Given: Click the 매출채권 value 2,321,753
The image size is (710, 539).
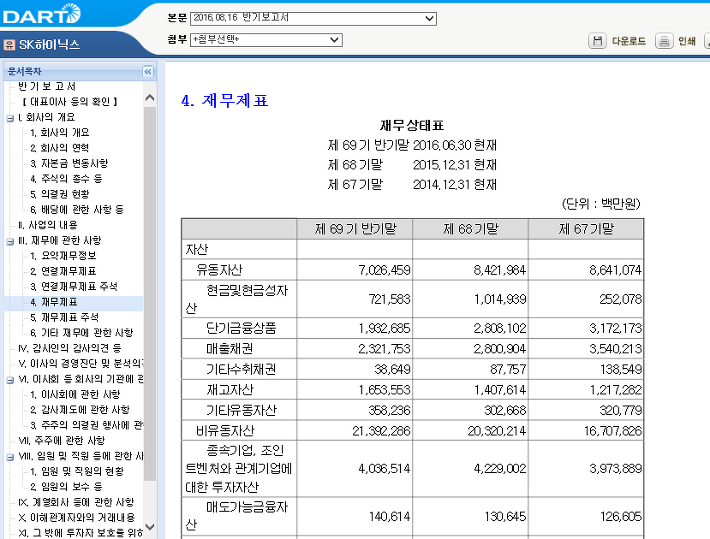Looking at the screenshot, I should pyautogui.click(x=384, y=349).
